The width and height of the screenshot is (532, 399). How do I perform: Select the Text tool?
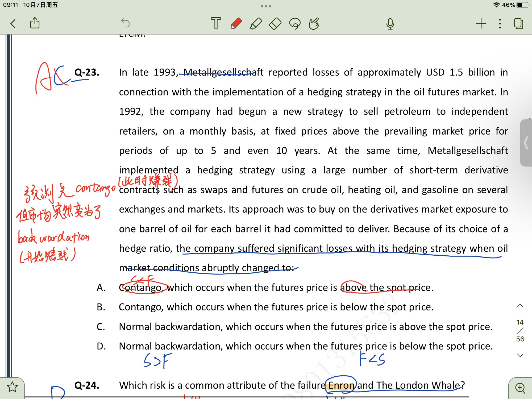tap(216, 23)
